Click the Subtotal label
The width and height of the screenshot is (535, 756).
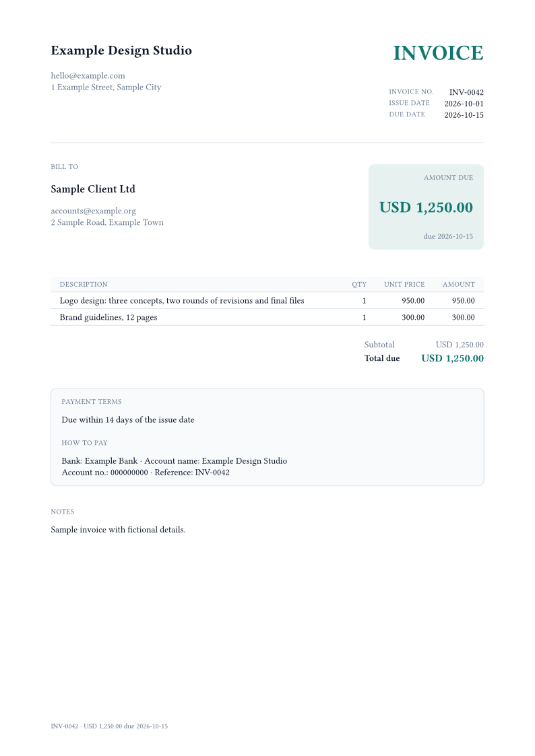click(379, 345)
